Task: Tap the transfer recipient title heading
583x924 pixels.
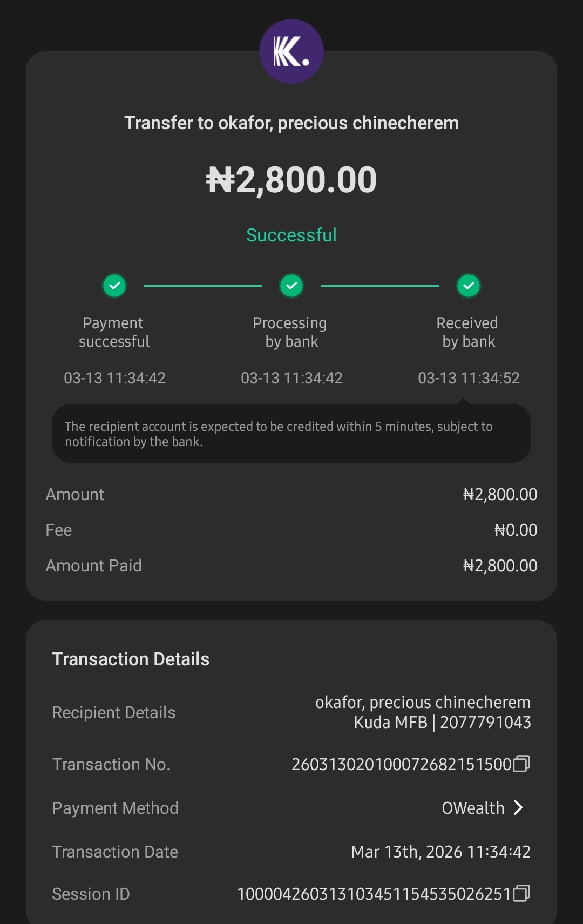Action: point(291,123)
